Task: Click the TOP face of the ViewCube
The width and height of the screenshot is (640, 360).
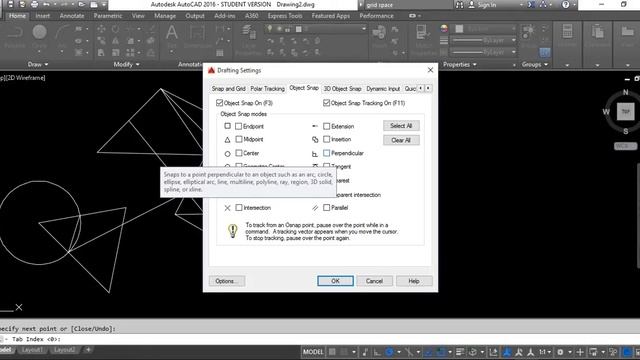Action: tap(625, 111)
